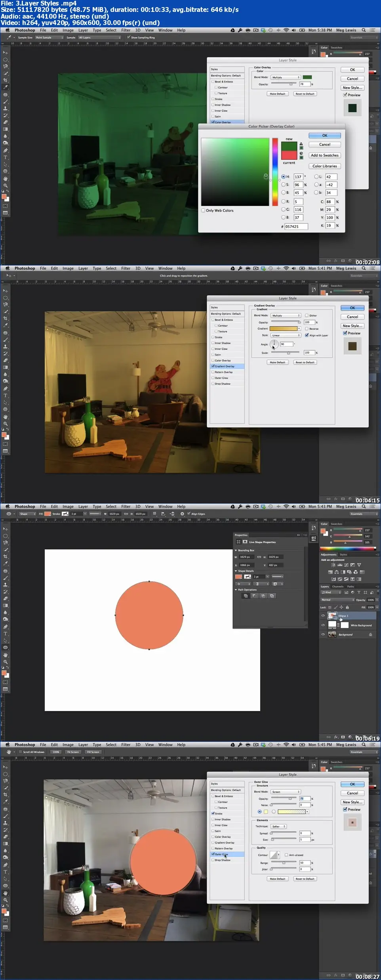Uncheck Align with Layer checkbox

tap(307, 335)
